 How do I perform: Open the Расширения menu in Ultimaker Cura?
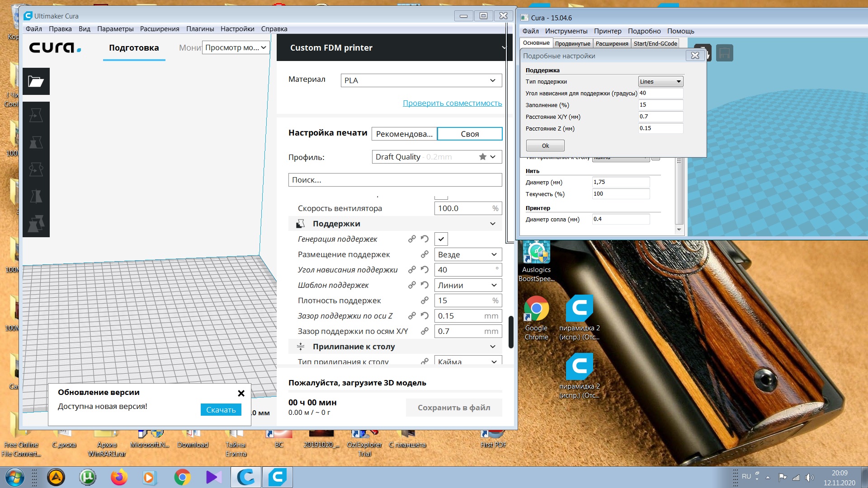(x=160, y=29)
